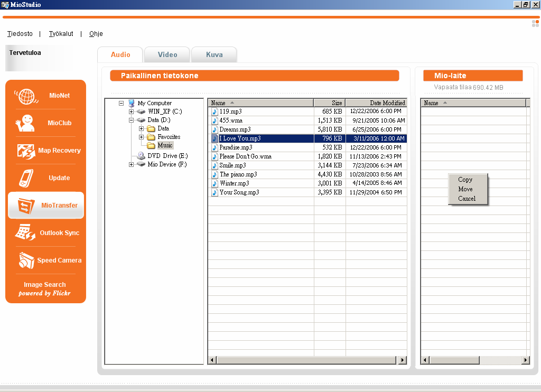Click the music note icon beside Your Song.mp3
The height and width of the screenshot is (392, 541).
[214, 192]
